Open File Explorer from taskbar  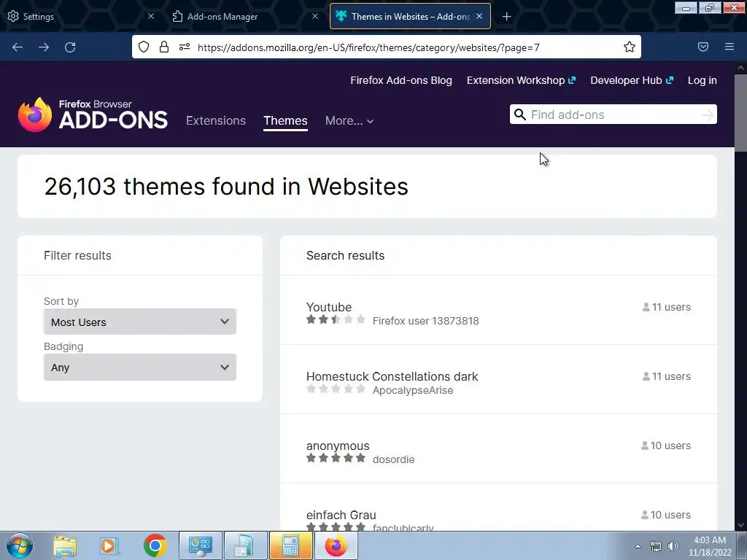pos(65,546)
